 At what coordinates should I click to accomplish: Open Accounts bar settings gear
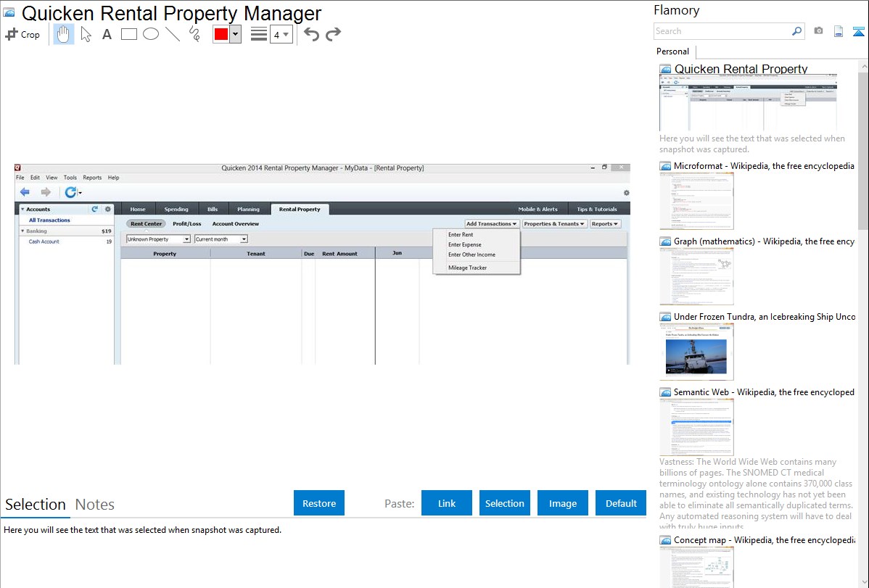coord(108,209)
